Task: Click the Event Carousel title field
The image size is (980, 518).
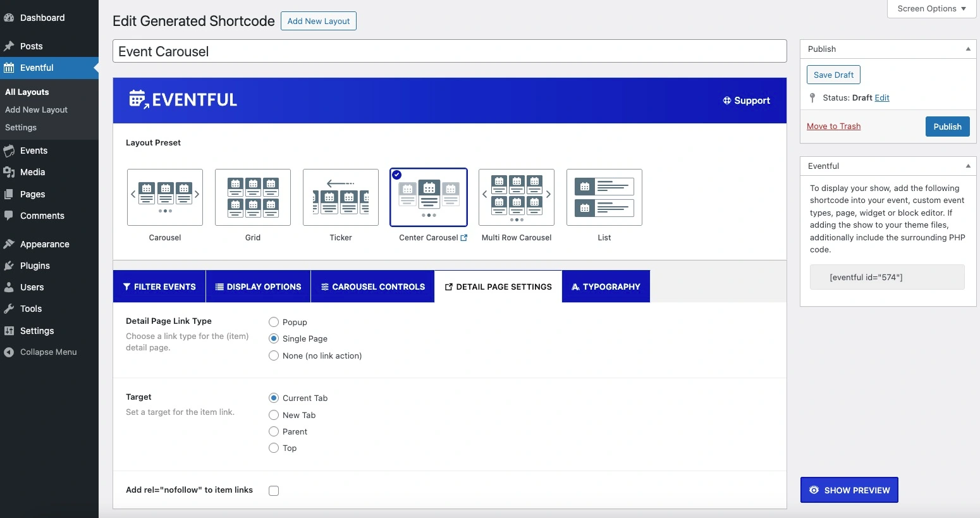Action: click(450, 51)
